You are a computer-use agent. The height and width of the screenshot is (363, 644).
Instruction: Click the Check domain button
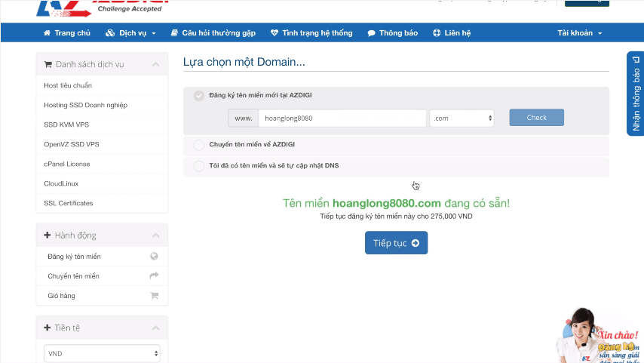(x=536, y=118)
